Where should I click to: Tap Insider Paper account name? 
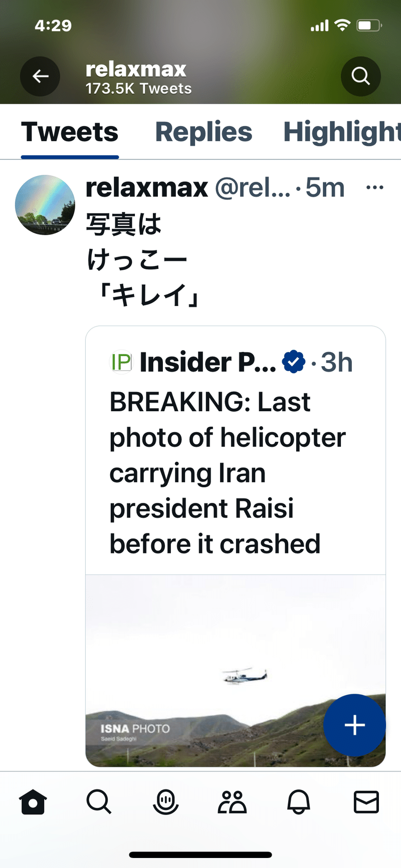(x=208, y=362)
